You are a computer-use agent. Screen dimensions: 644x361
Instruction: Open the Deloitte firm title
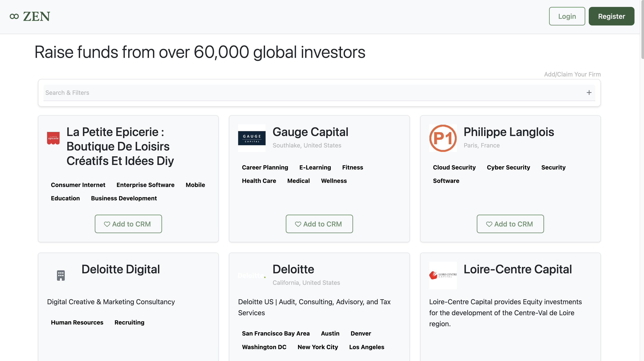tap(293, 269)
